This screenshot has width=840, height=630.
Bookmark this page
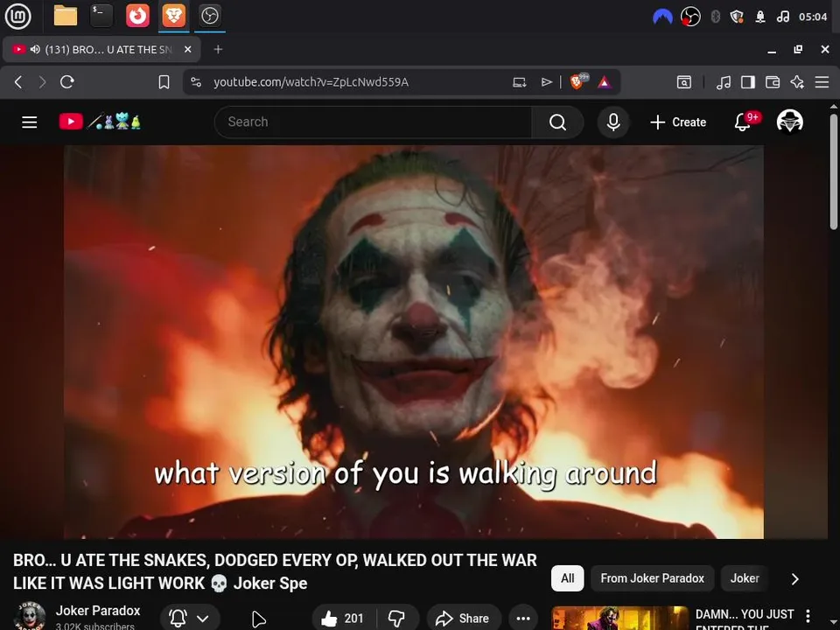point(164,82)
